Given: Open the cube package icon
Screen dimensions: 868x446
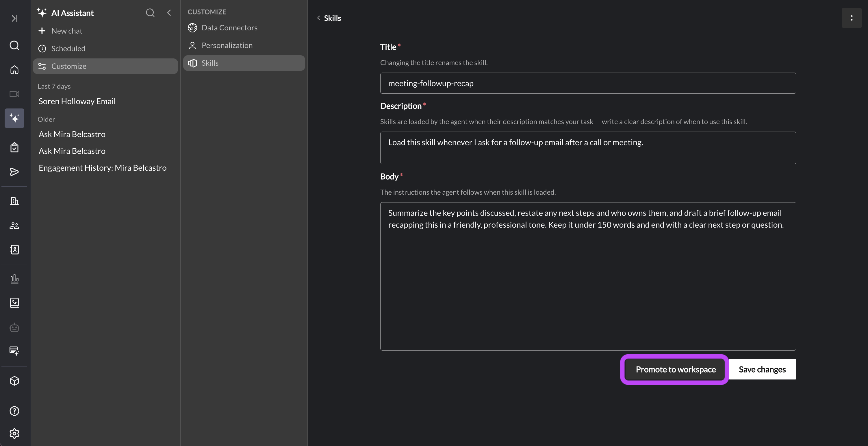Looking at the screenshot, I should [x=14, y=381].
